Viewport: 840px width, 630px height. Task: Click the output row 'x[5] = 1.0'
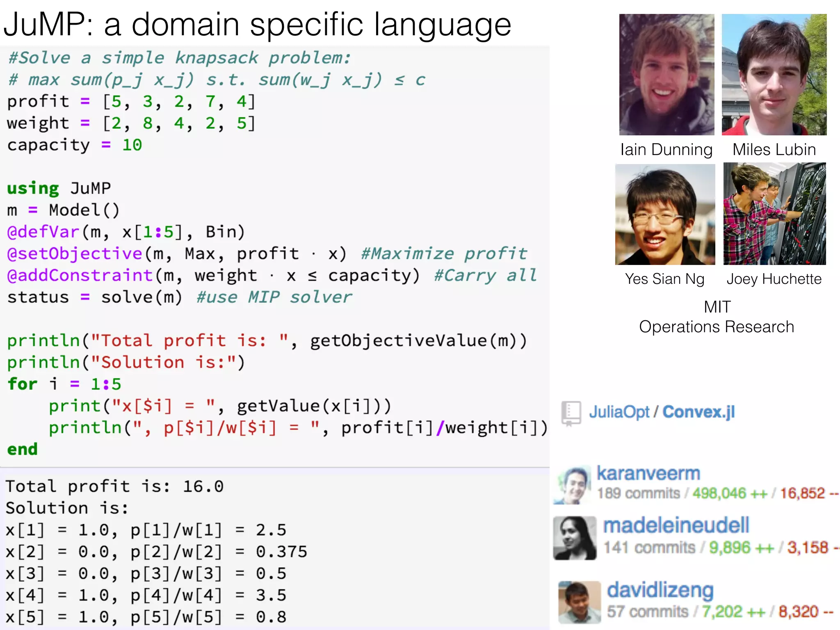click(146, 617)
